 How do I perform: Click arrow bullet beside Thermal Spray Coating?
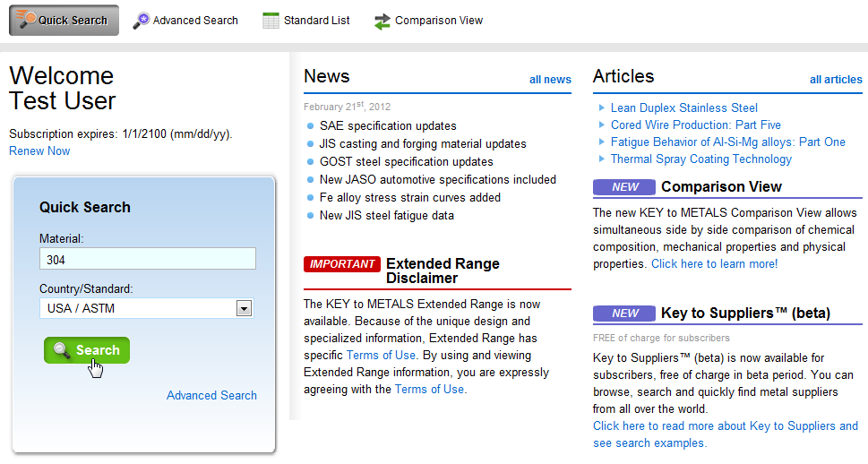tap(602, 159)
